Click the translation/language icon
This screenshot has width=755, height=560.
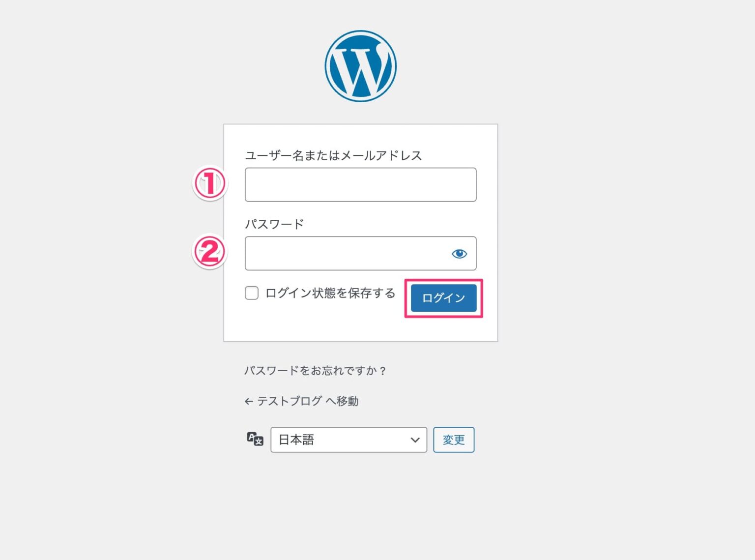click(254, 439)
